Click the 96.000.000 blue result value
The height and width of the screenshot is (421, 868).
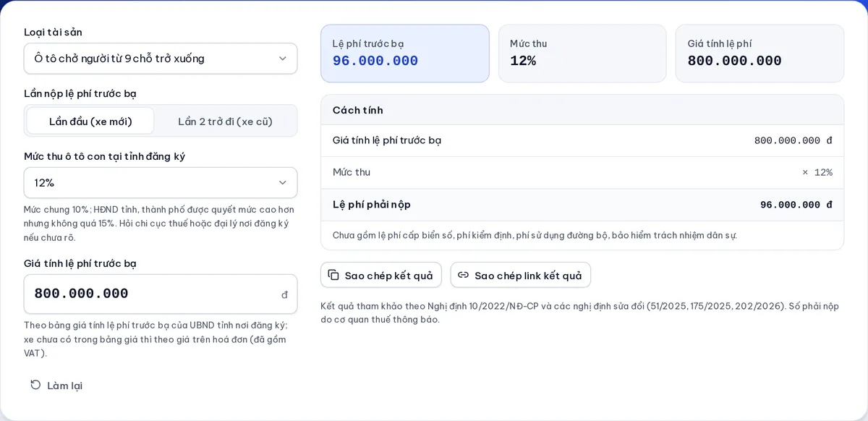point(375,61)
